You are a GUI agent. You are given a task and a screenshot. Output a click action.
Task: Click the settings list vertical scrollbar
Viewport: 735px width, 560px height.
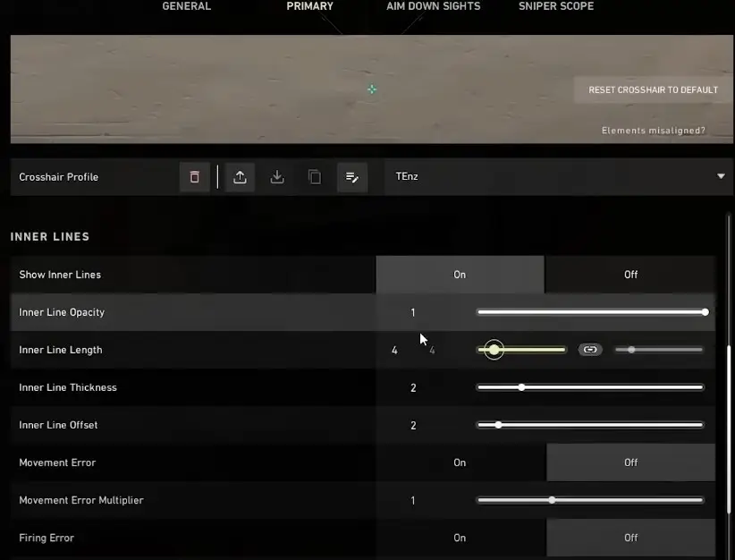(x=729, y=429)
